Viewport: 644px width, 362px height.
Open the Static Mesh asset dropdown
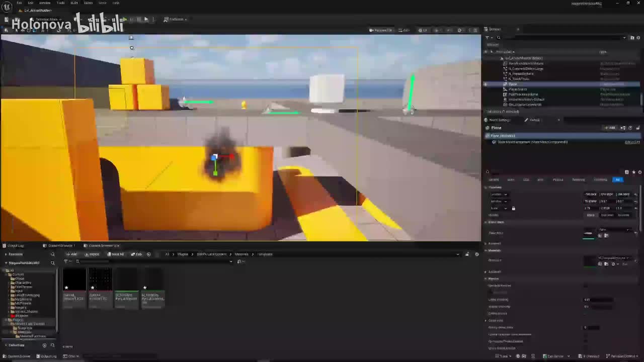click(614, 230)
